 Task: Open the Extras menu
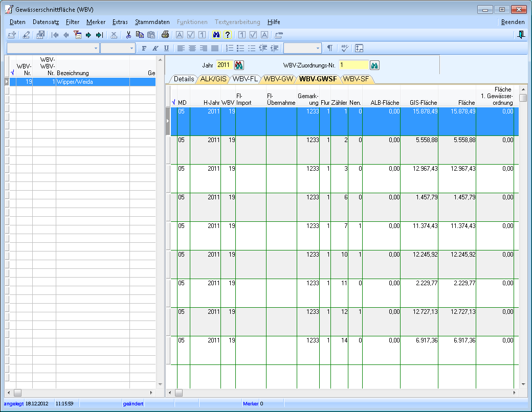[120, 22]
